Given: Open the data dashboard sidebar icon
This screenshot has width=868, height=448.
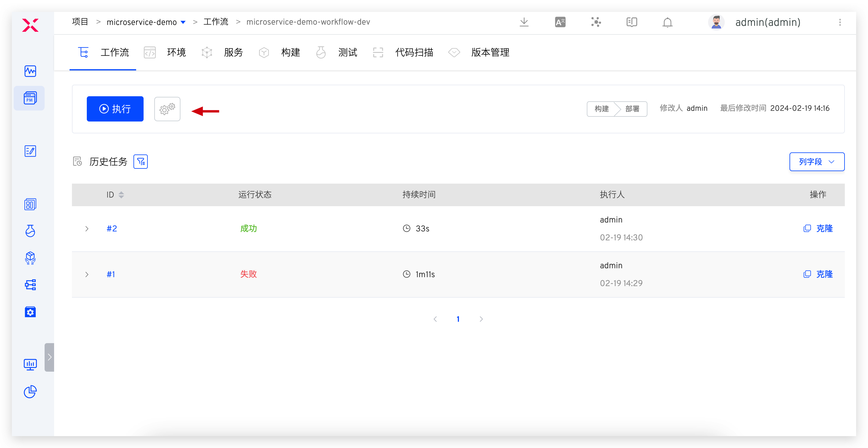Looking at the screenshot, I should pos(30,204).
